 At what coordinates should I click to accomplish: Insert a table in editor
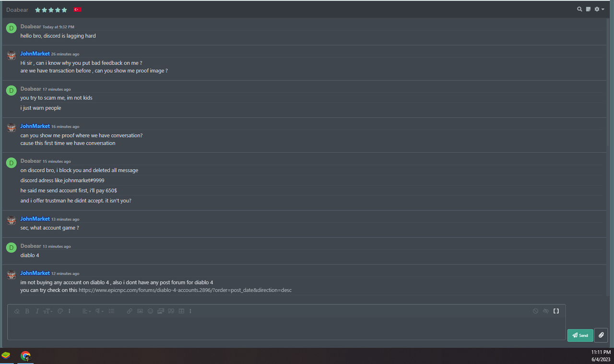[x=181, y=311]
